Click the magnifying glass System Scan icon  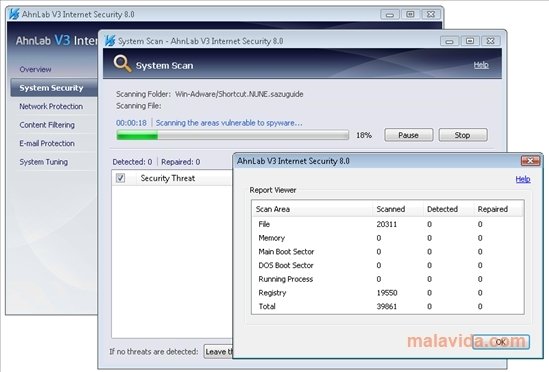coord(122,64)
